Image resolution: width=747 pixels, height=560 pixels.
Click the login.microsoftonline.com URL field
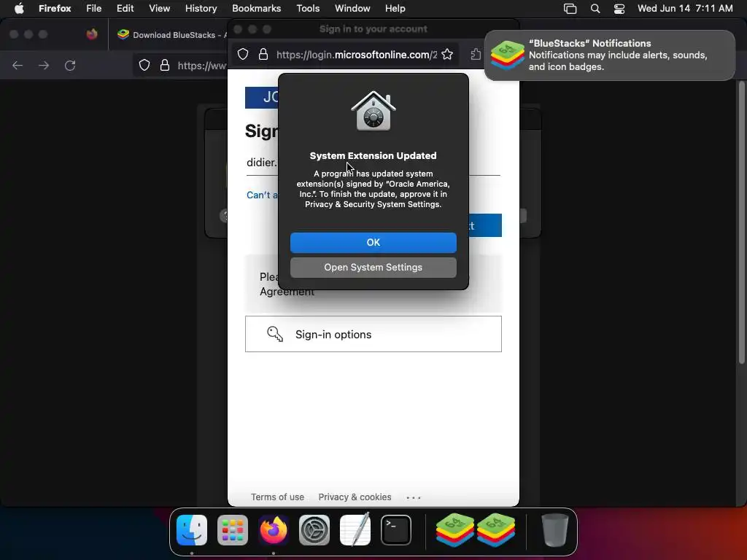click(356, 55)
